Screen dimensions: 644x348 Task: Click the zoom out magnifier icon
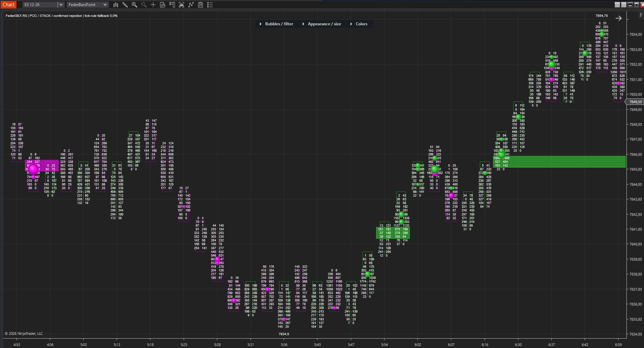tap(144, 5)
